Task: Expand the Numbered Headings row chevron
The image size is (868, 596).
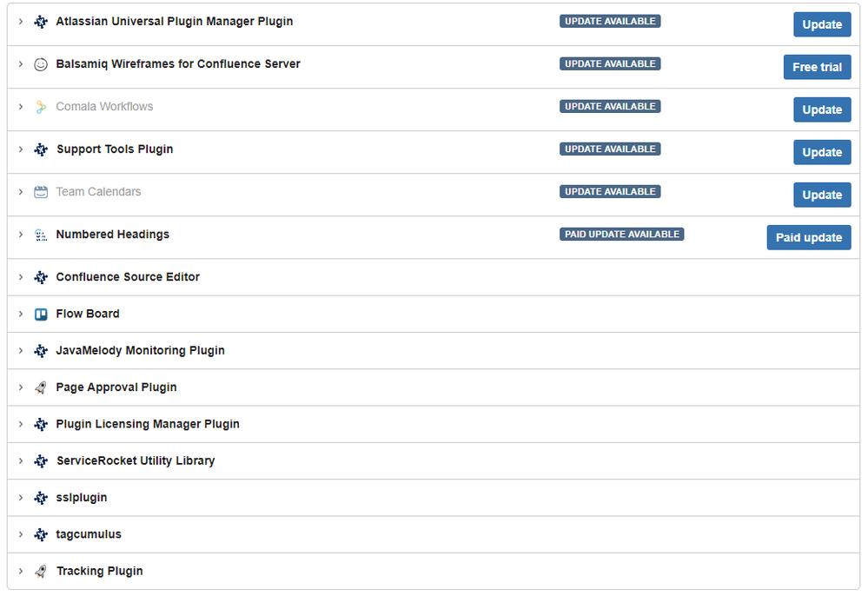Action: [21, 235]
